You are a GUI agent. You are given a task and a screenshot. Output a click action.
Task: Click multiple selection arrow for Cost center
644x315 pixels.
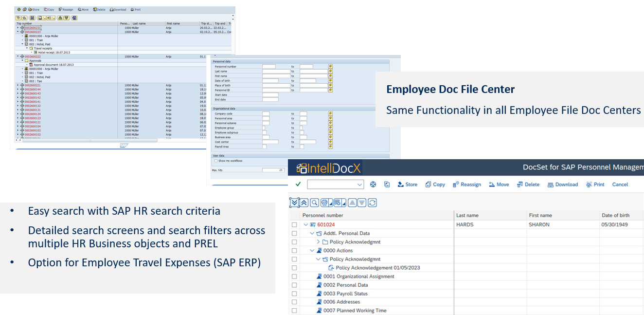(x=330, y=142)
